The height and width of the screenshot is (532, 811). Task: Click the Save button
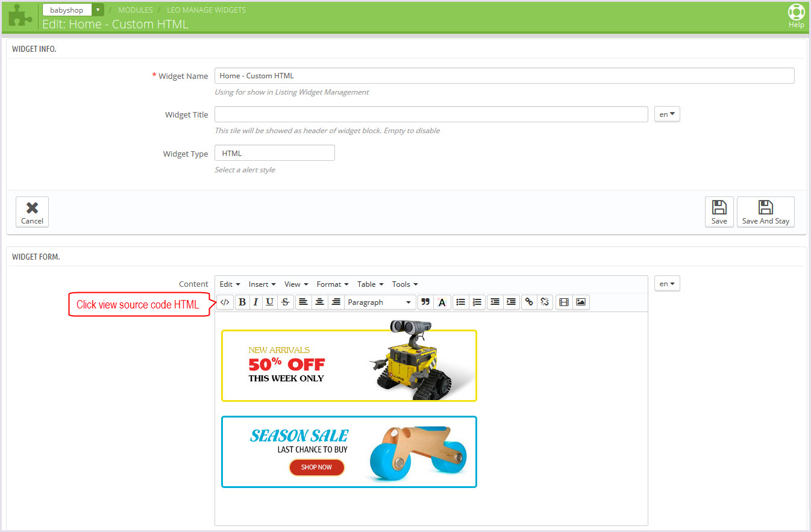[x=719, y=212]
